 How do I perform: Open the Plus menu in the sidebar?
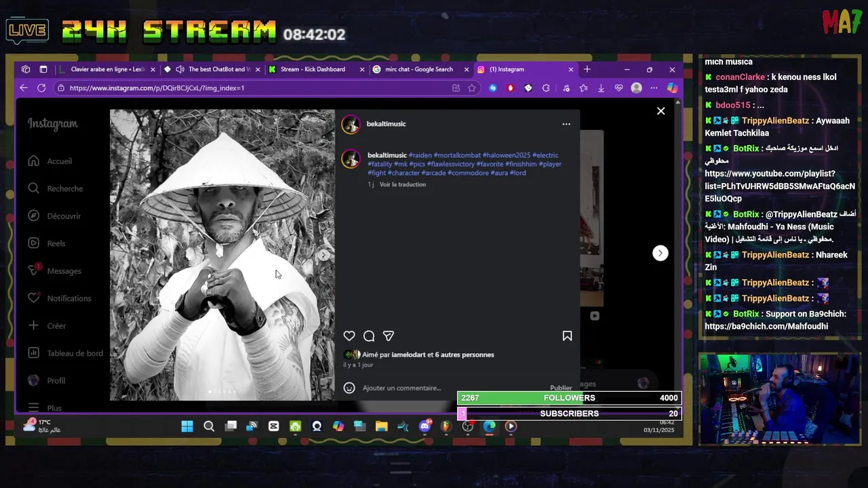(45, 408)
